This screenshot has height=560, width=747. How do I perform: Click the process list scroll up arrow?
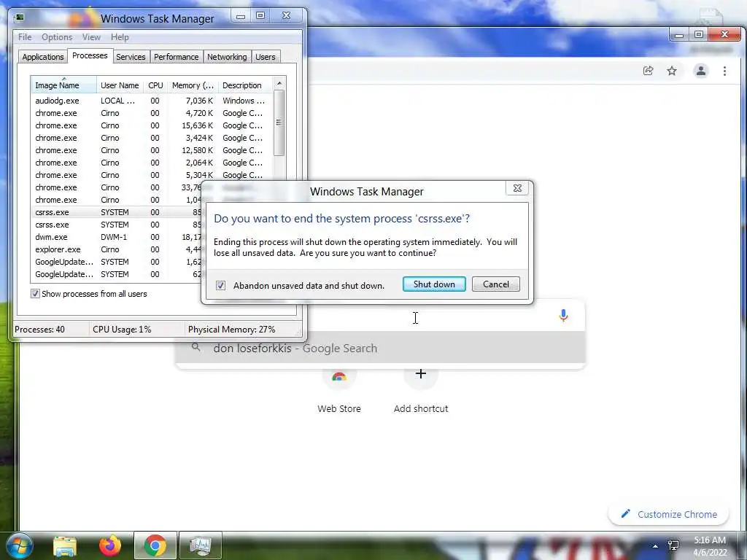point(279,83)
